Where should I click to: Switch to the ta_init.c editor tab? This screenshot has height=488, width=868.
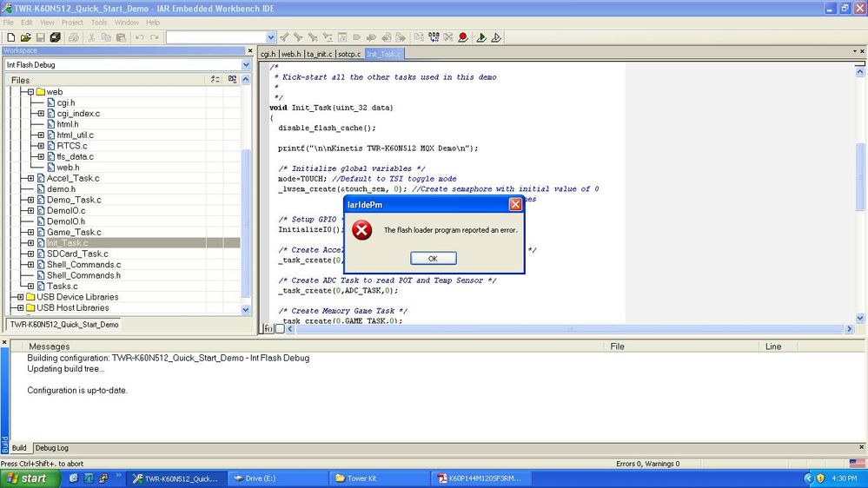320,54
